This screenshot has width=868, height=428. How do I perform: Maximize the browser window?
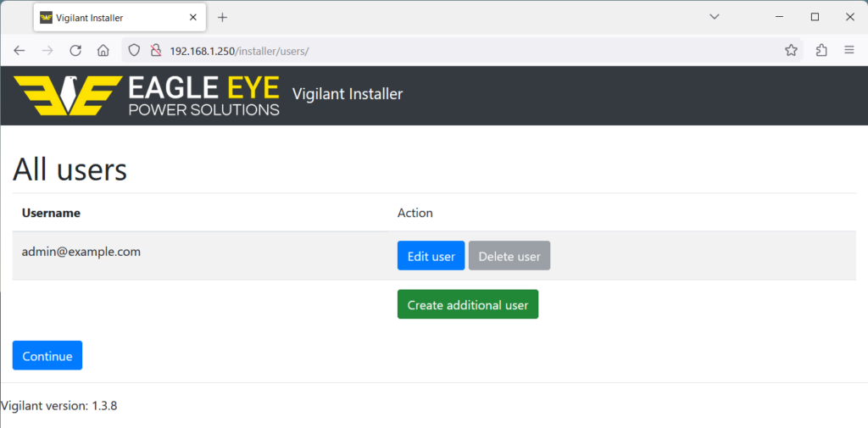[815, 17]
